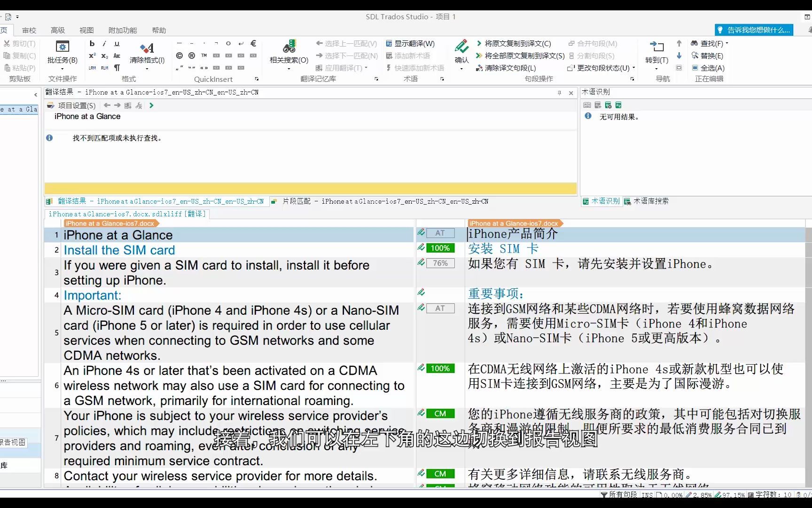The image size is (812, 508).
Task: Click segment 6 status icon next to 100%
Action: coord(421,368)
